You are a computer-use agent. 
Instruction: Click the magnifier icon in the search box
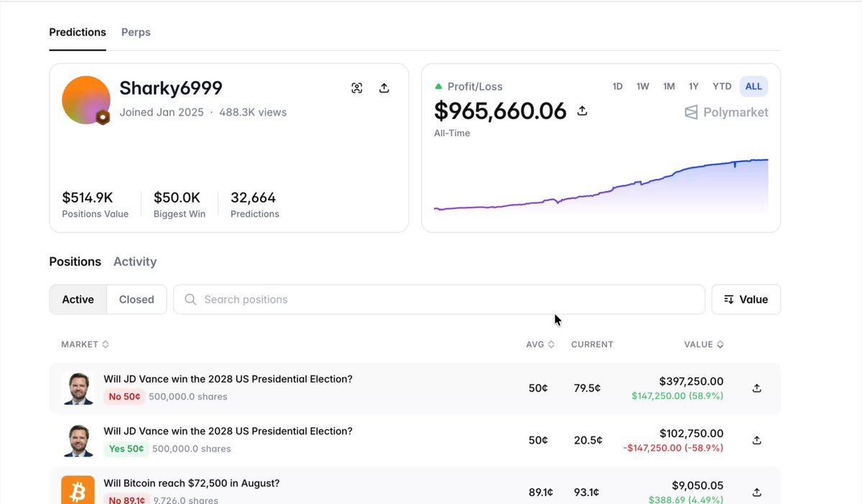190,299
